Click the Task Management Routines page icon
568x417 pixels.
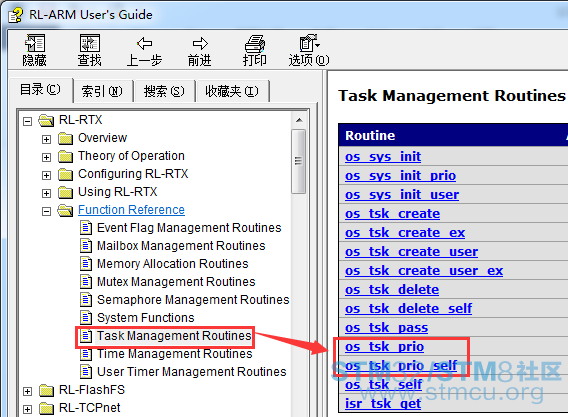pos(86,336)
